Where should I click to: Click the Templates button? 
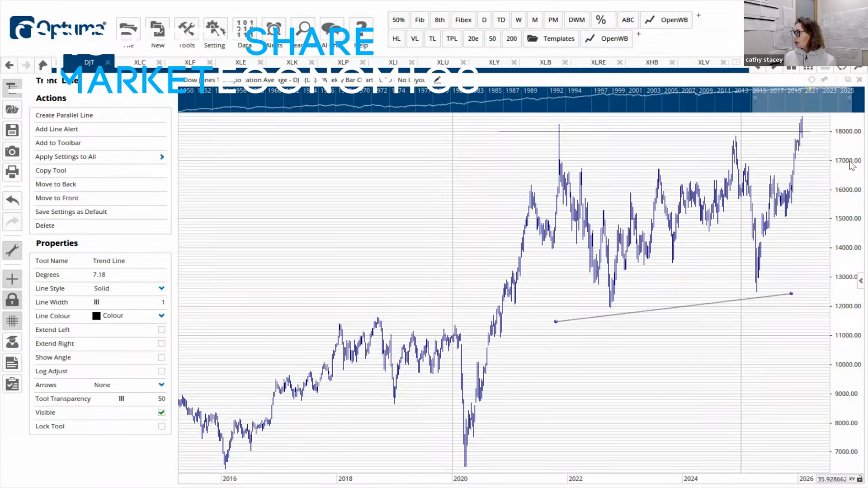pyautogui.click(x=551, y=38)
